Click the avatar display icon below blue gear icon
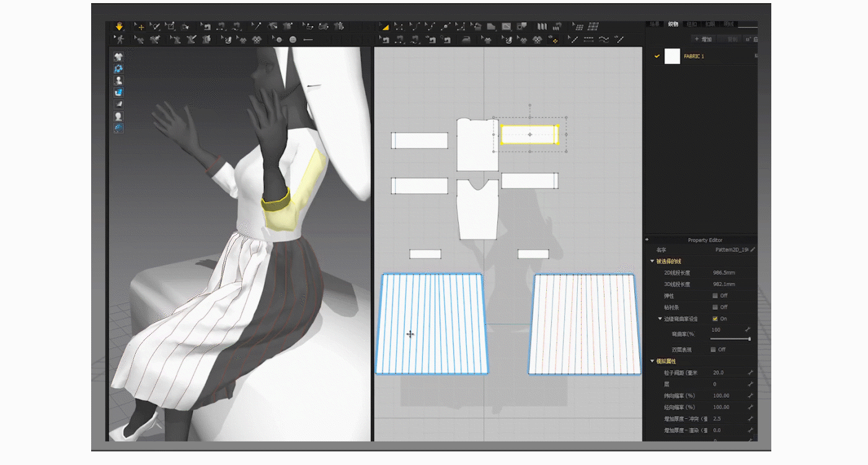This screenshot has height=465, width=868. tap(118, 81)
